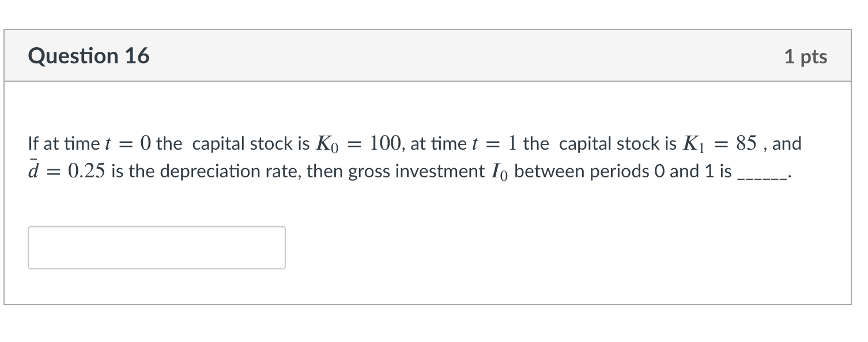Click the border of the answer text box
This screenshot has width=868, height=342.
click(x=156, y=227)
